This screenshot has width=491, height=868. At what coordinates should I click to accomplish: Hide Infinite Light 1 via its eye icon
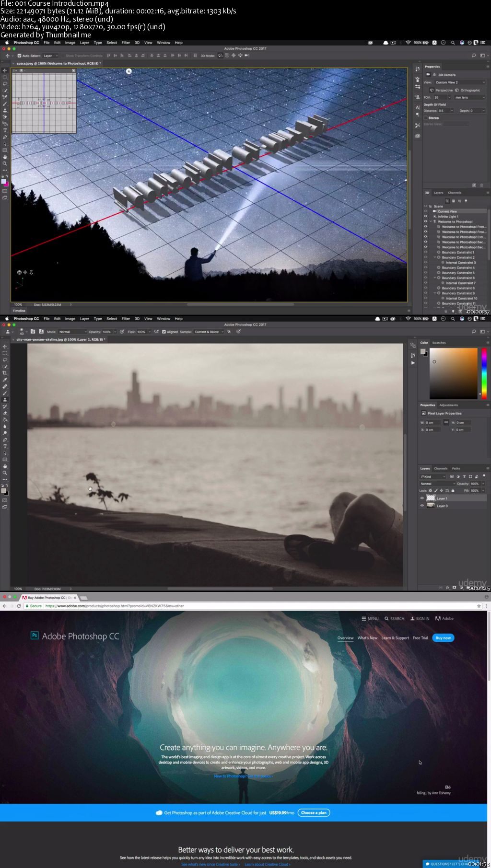tap(425, 217)
